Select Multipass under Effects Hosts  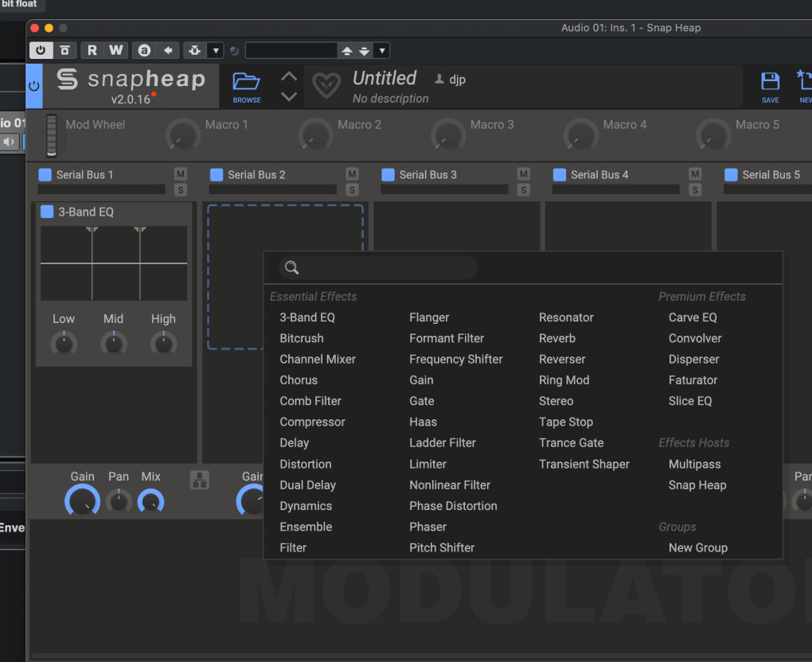coord(694,465)
